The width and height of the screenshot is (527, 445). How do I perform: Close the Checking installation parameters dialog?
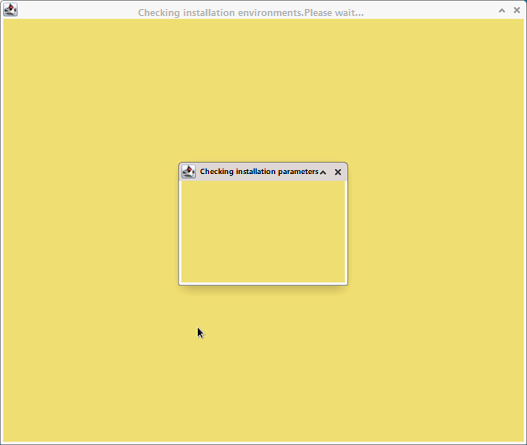(338, 172)
